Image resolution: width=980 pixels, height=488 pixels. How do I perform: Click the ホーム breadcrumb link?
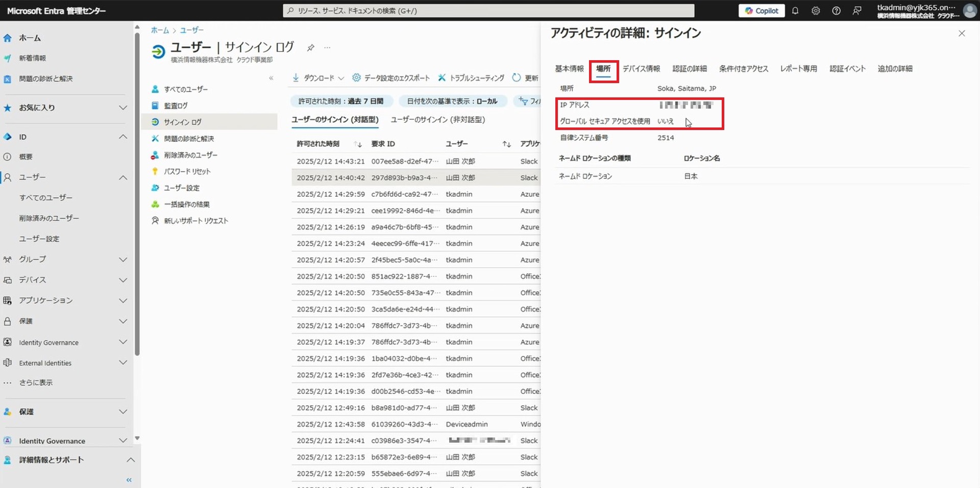[160, 30]
